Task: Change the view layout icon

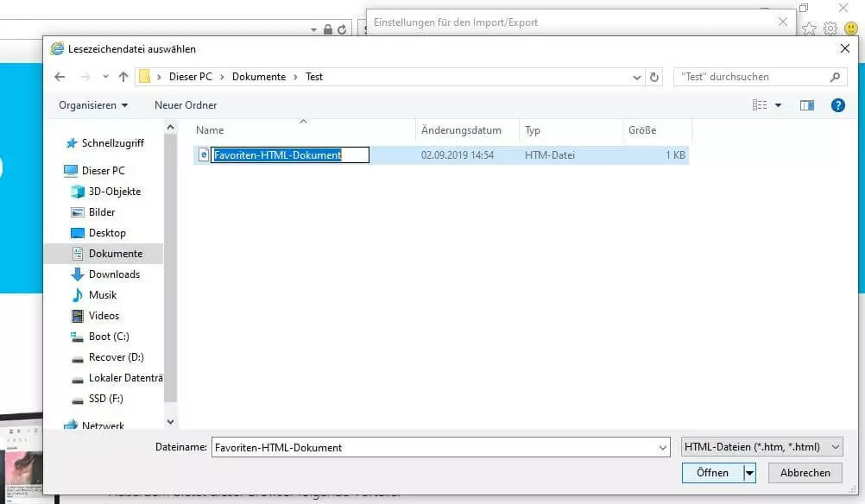Action: click(760, 104)
